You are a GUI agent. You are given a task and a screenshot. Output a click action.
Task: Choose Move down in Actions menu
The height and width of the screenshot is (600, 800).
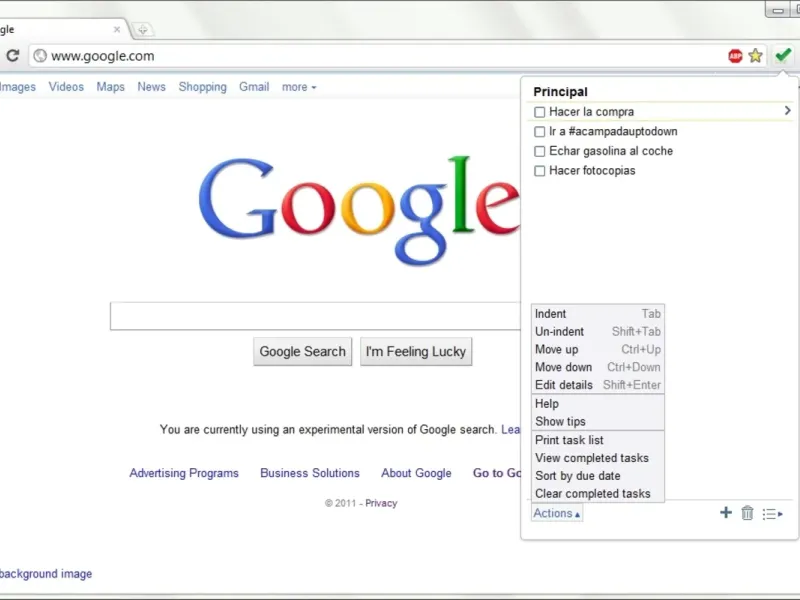[597, 367]
